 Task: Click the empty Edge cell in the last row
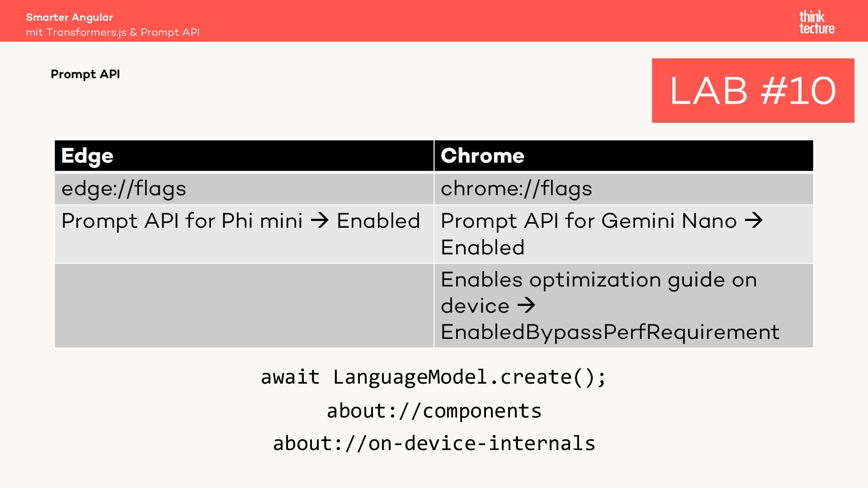click(244, 306)
